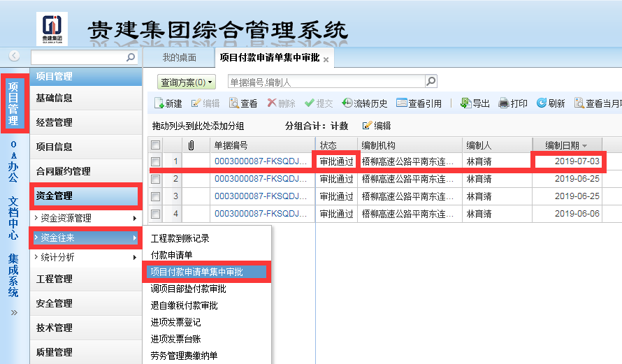
Task: Click the sidebar search input field
Action: [x=78, y=57]
